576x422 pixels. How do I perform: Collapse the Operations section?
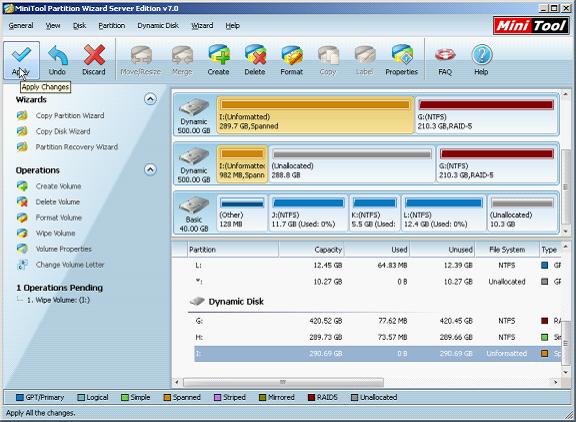click(x=150, y=170)
